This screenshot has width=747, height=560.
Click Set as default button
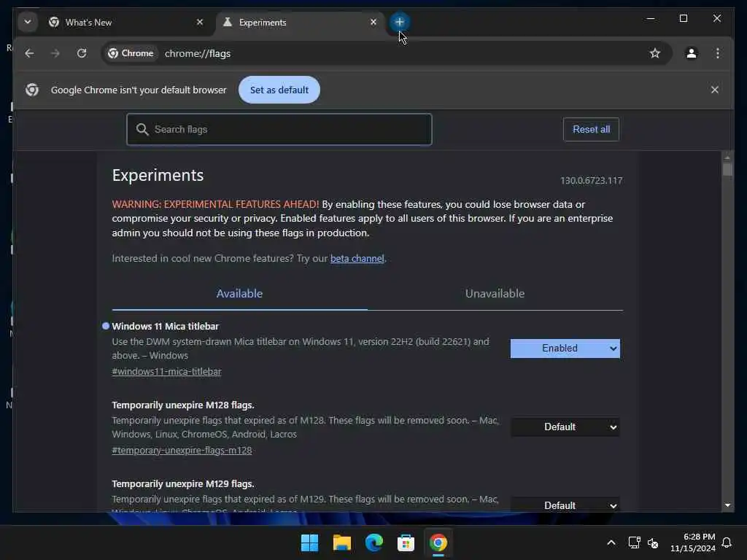(x=279, y=90)
